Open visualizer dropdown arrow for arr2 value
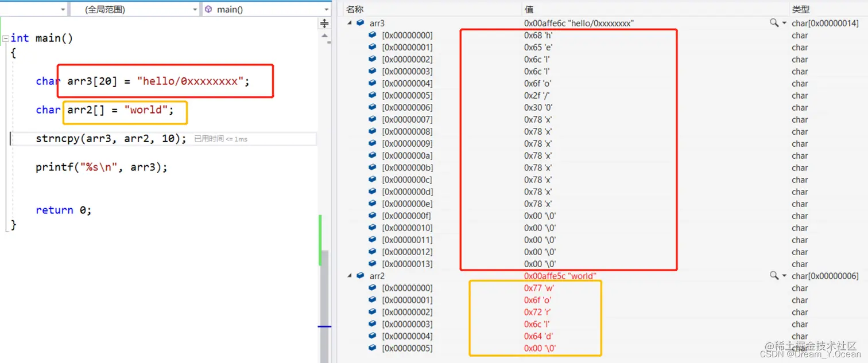Image resolution: width=868 pixels, height=363 pixels. (784, 276)
